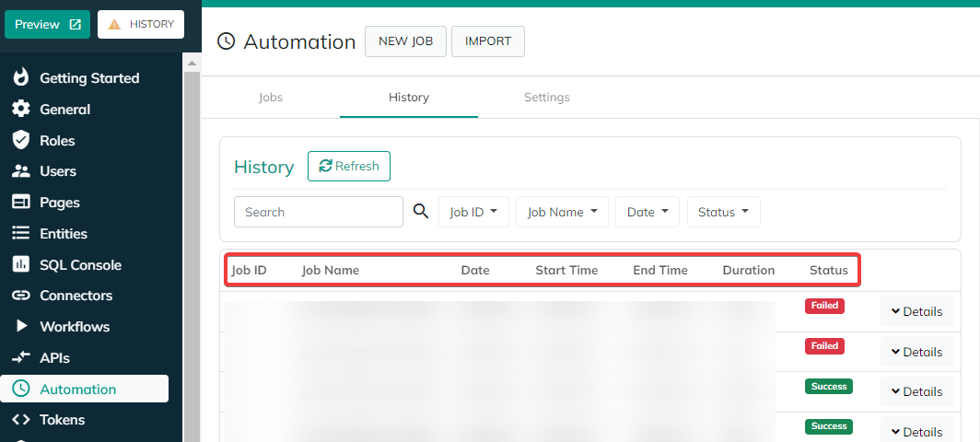This screenshot has height=442, width=980.
Task: Open the Job ID filter dropdown
Action: tap(473, 212)
